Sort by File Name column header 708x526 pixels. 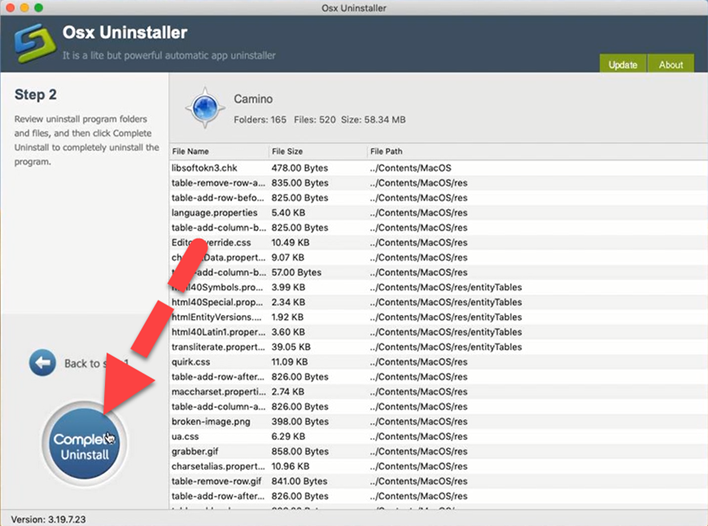pos(219,151)
